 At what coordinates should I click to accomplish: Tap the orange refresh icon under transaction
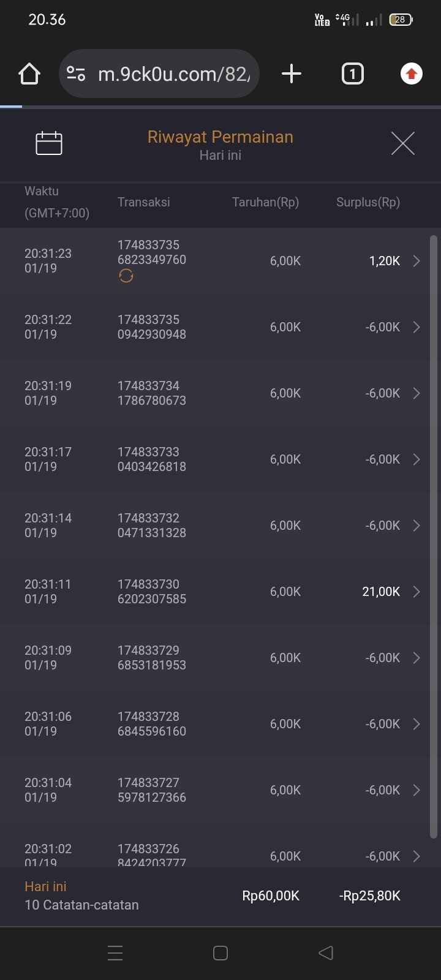(126, 276)
